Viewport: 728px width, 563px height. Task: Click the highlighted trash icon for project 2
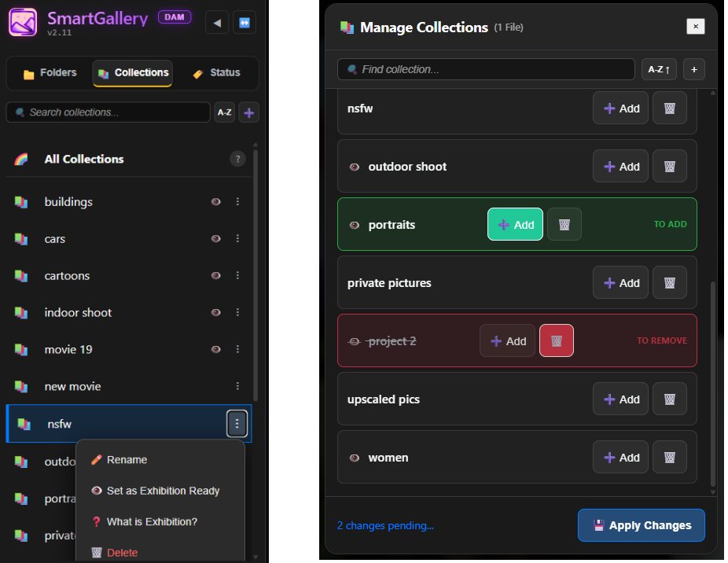[557, 340]
